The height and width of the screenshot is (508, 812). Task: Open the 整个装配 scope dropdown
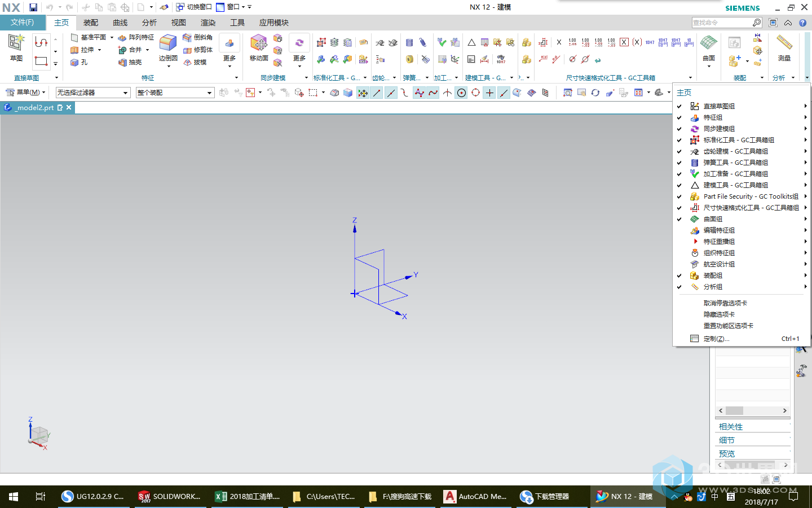175,93
